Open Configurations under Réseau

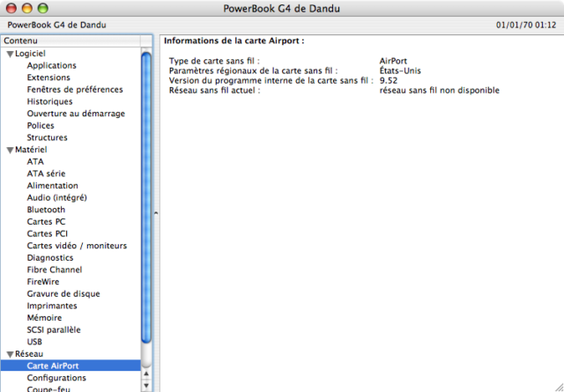pyautogui.click(x=56, y=378)
